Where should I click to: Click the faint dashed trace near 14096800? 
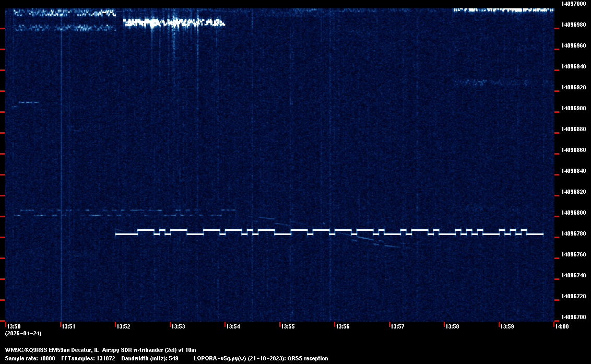click(120, 214)
